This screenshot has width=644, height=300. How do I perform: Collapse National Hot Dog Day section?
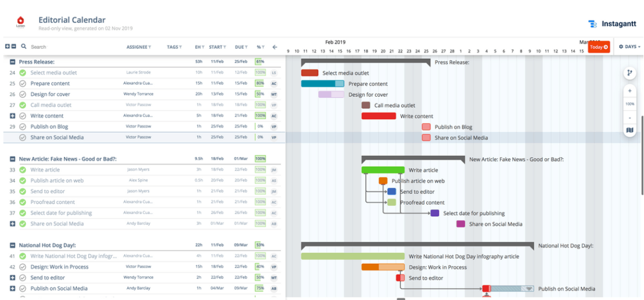(12, 245)
